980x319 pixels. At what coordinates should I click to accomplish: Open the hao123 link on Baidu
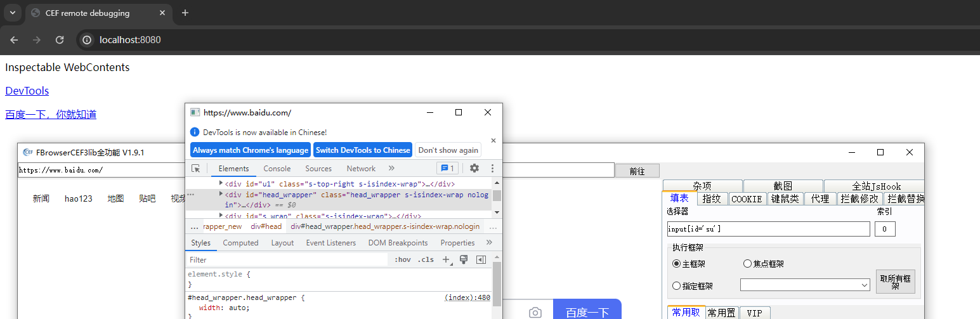tap(79, 199)
